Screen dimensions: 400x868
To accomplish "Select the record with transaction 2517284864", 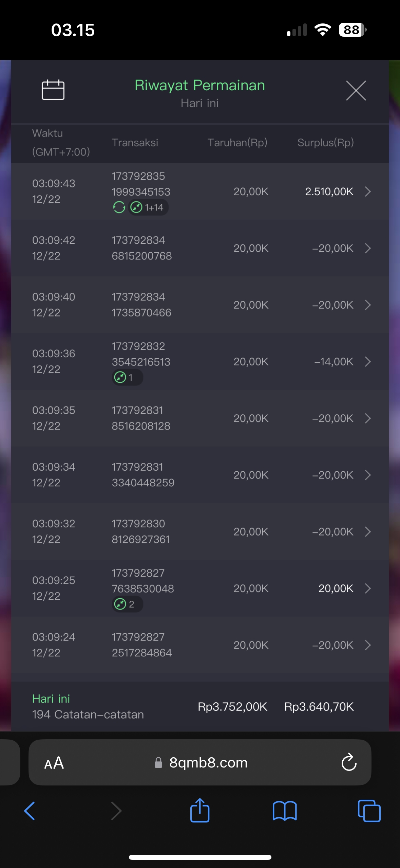I will pos(200,645).
